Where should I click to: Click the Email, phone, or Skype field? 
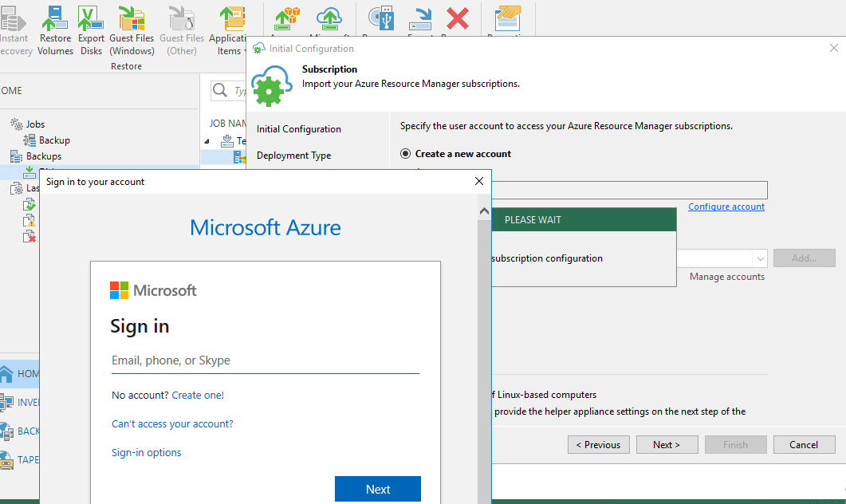(265, 360)
